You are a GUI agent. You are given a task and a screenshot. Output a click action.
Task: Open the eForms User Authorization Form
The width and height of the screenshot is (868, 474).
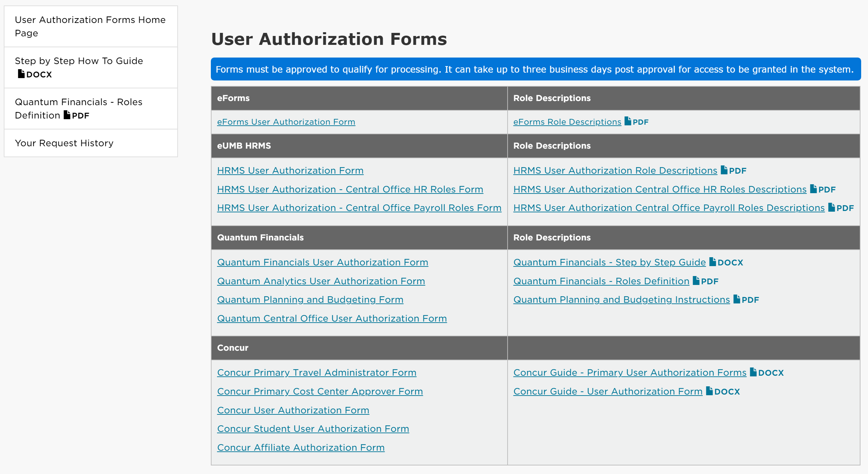click(x=286, y=122)
